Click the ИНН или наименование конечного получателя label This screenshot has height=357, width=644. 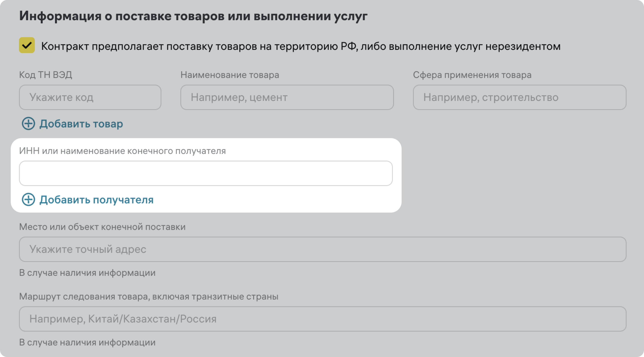(x=122, y=151)
